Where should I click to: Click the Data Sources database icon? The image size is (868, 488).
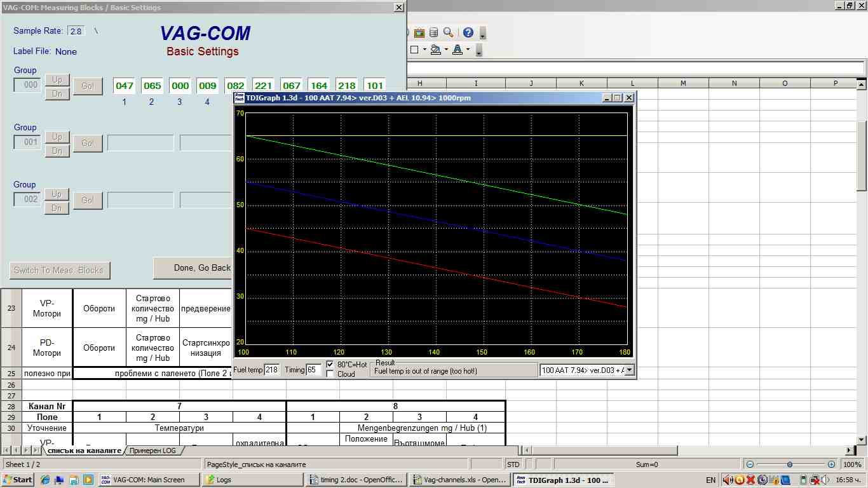click(434, 32)
